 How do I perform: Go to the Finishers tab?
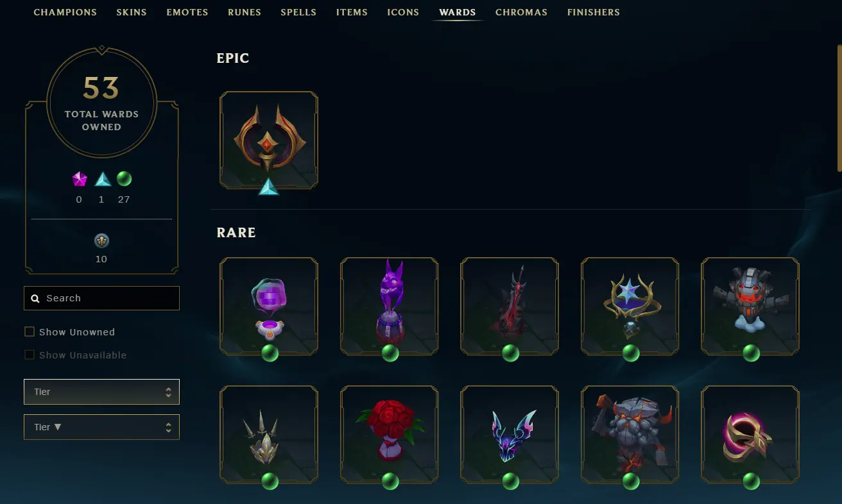(594, 12)
